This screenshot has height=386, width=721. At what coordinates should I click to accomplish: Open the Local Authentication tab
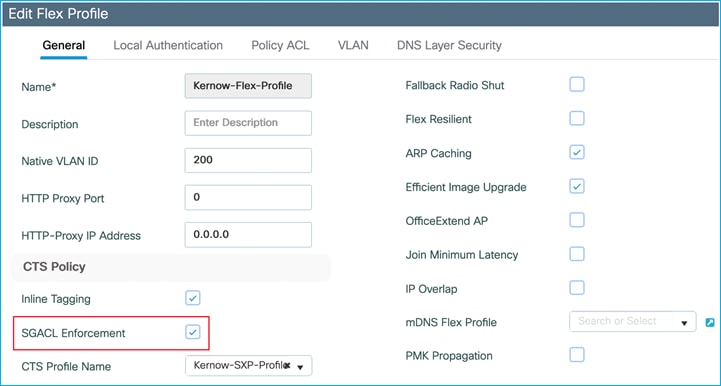coord(168,45)
